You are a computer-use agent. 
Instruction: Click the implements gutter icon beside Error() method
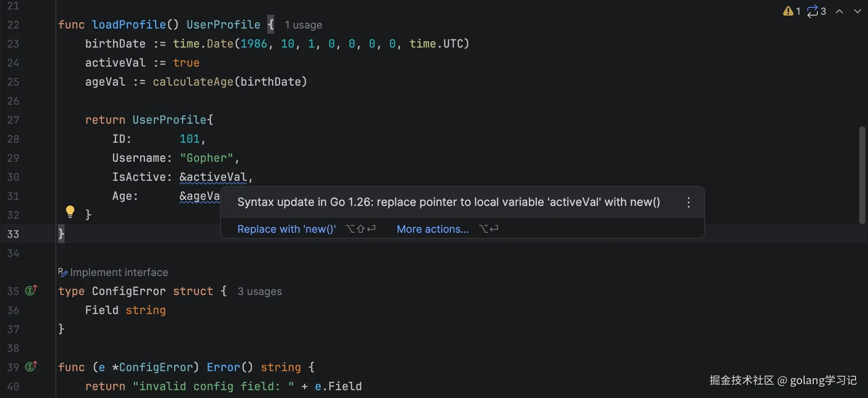[x=31, y=366]
